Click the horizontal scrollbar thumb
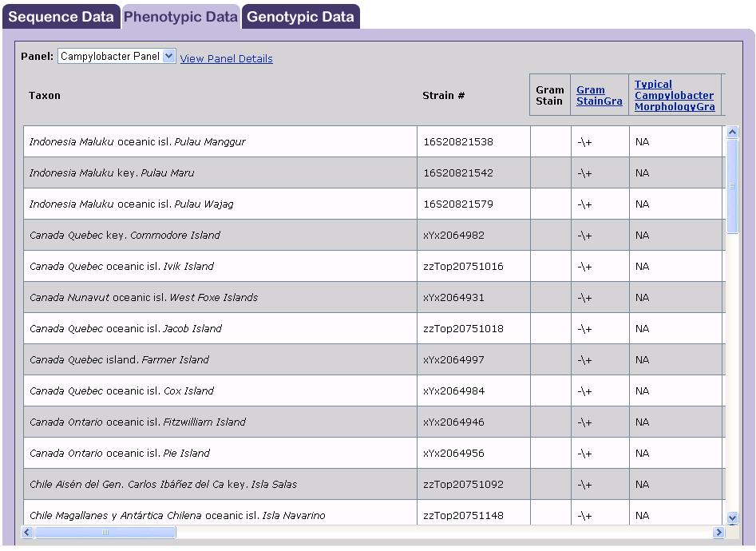Viewport: 756px width, 551px height. coord(105,532)
